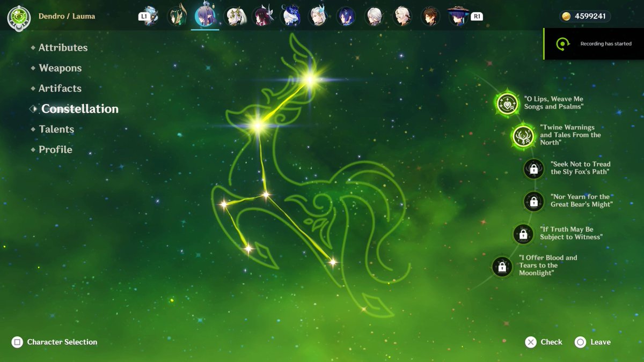Select the wide-brimmed hat character portrait
This screenshot has width=644, height=362.
(458, 16)
